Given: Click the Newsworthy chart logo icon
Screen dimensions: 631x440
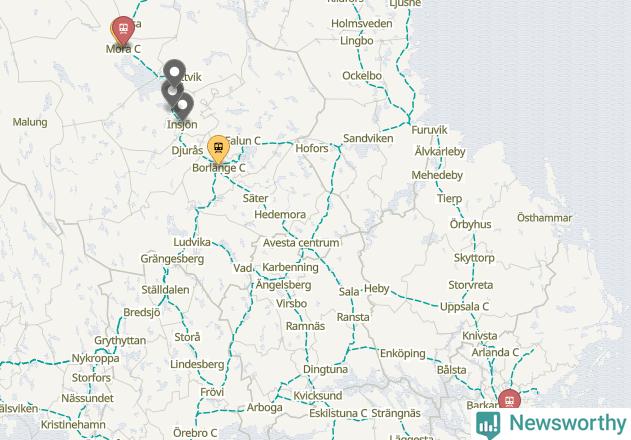Looking at the screenshot, I should (488, 425).
